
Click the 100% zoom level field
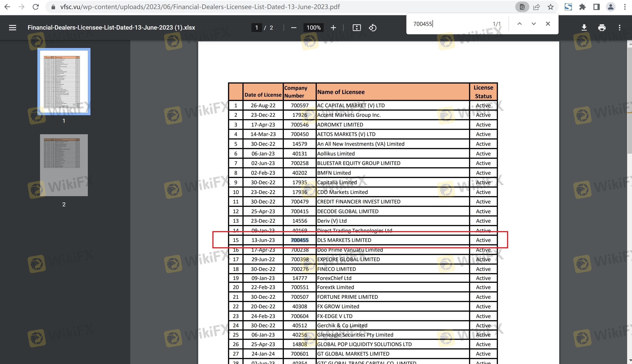[313, 27]
